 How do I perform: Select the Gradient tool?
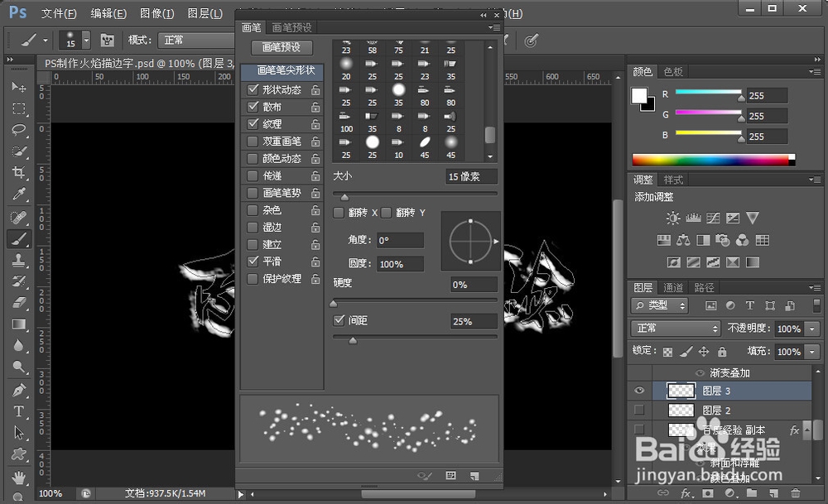coord(19,324)
